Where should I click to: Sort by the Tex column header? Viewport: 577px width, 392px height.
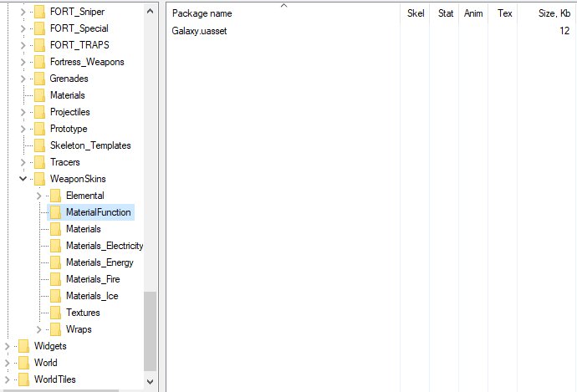(503, 13)
